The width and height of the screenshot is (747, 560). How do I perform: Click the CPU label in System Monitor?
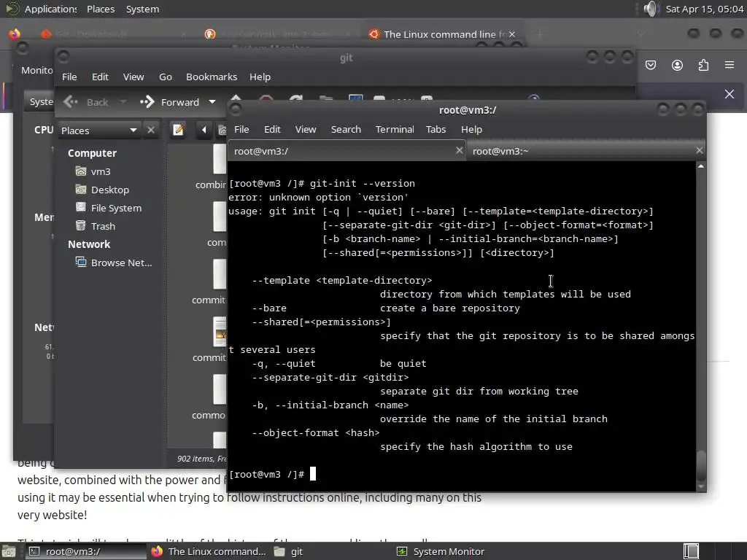43,130
